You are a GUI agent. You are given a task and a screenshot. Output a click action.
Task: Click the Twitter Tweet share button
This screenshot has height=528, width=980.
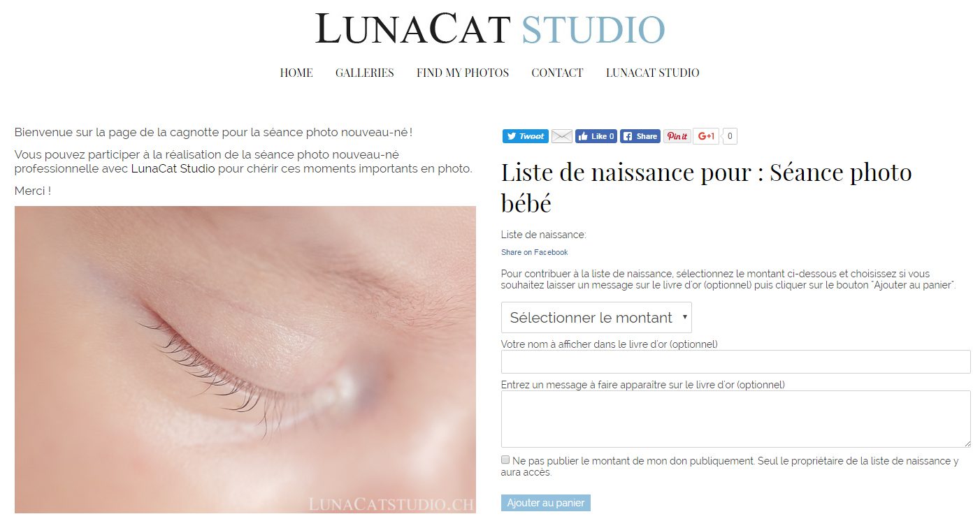pyautogui.click(x=525, y=136)
